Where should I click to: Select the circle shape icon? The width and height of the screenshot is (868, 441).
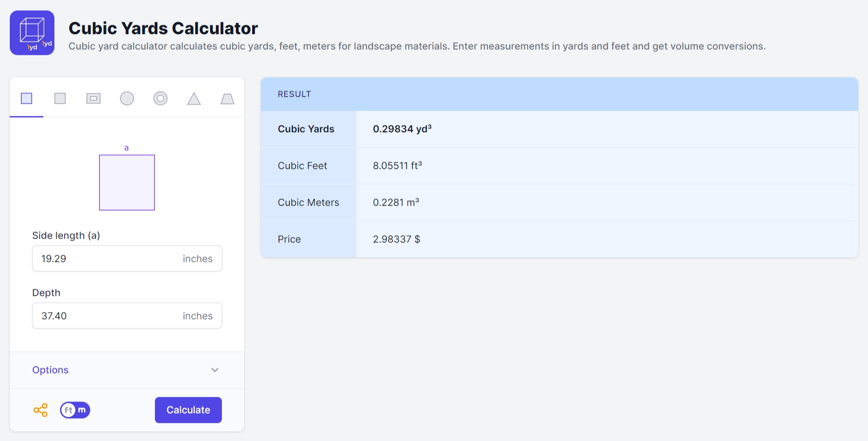pyautogui.click(x=127, y=99)
